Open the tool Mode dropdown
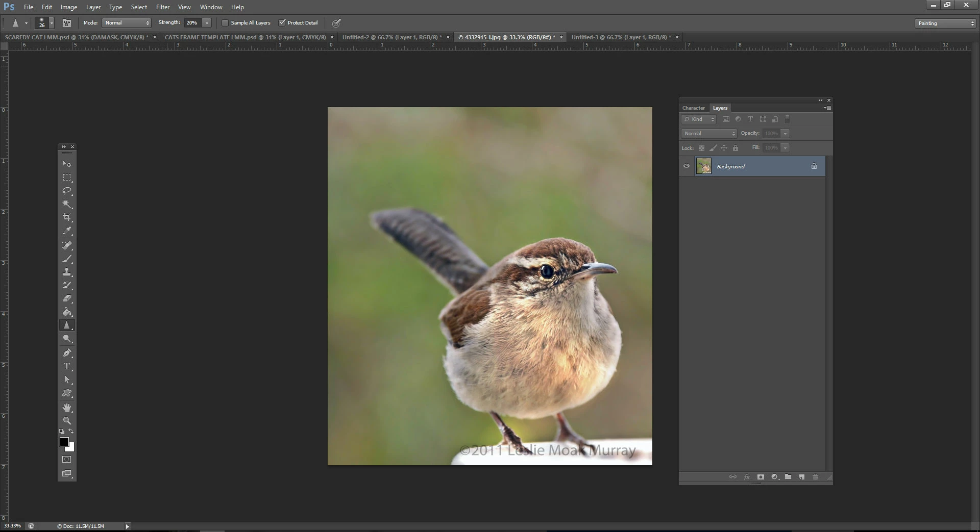 [x=127, y=23]
